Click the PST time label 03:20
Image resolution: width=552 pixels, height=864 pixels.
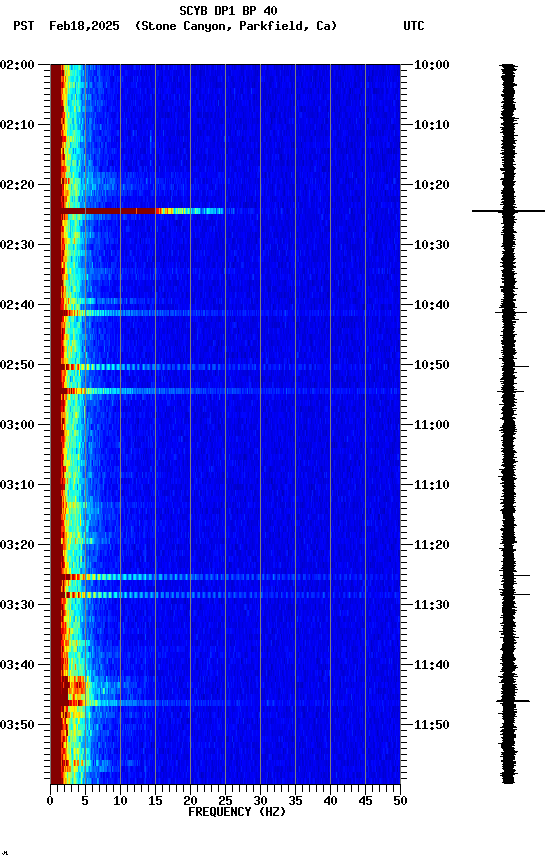(17, 545)
